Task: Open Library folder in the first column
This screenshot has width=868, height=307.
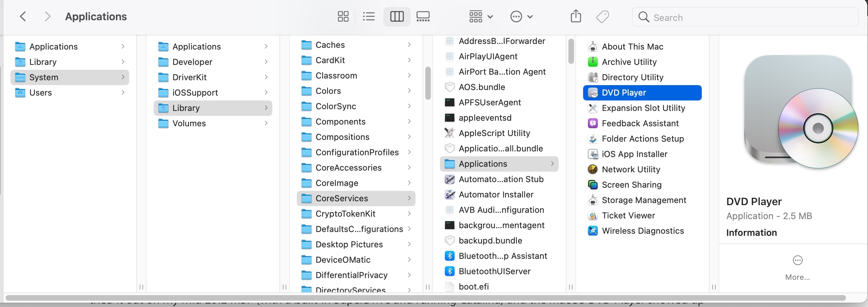Action: pos(70,62)
